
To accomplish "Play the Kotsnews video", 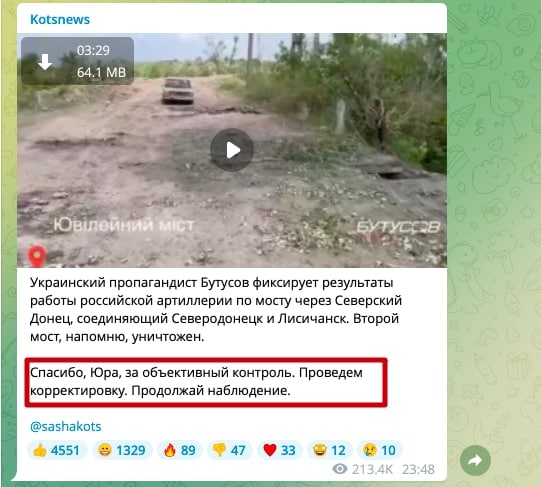I will coord(232,150).
